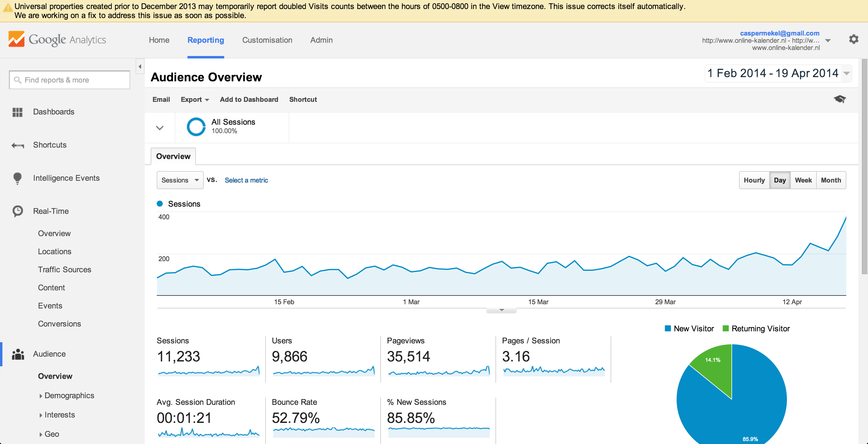Click the Real-Time clock icon
This screenshot has height=444, width=868.
tap(17, 211)
